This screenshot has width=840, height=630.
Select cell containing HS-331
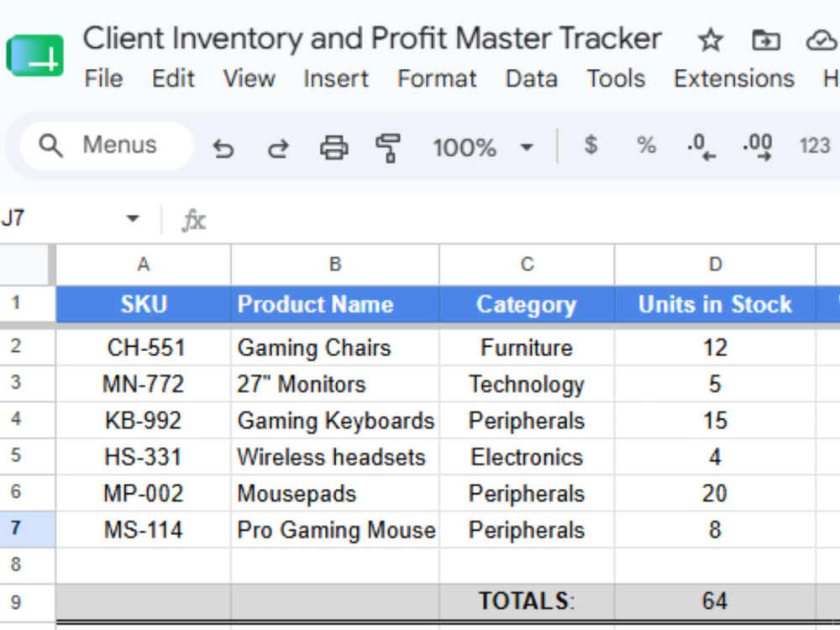tap(144, 457)
